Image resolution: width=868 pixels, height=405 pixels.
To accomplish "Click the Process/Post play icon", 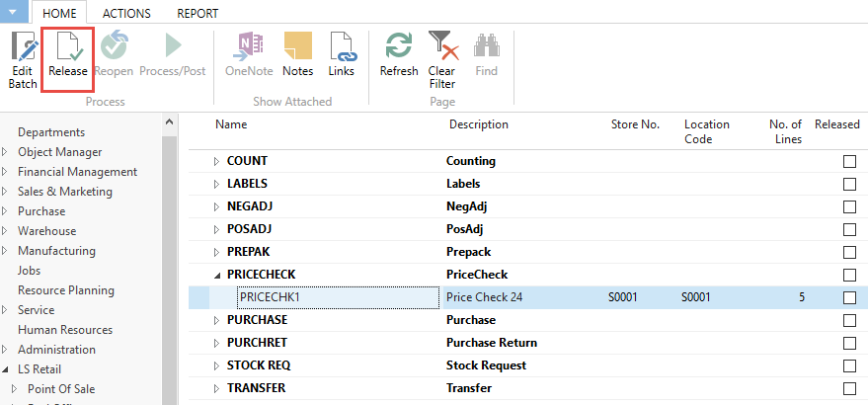I will coord(173,47).
